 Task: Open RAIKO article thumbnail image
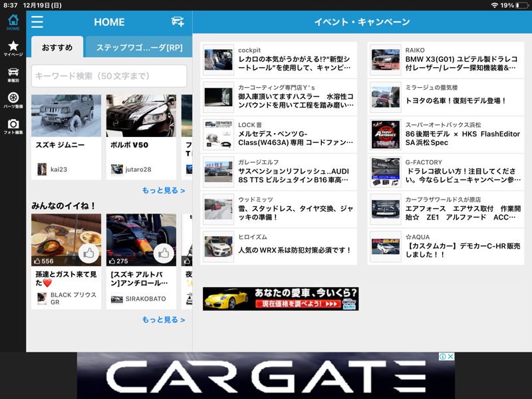coord(386,60)
